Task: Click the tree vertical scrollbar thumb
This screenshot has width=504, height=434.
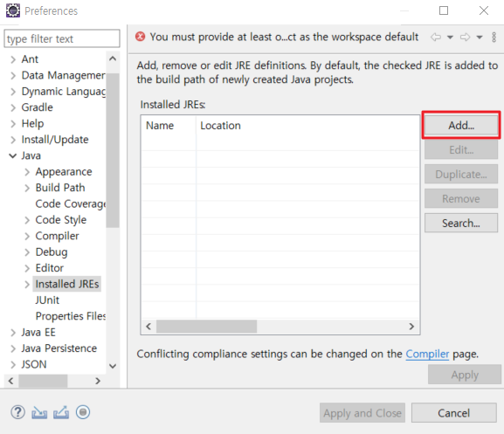Action: click(113, 150)
